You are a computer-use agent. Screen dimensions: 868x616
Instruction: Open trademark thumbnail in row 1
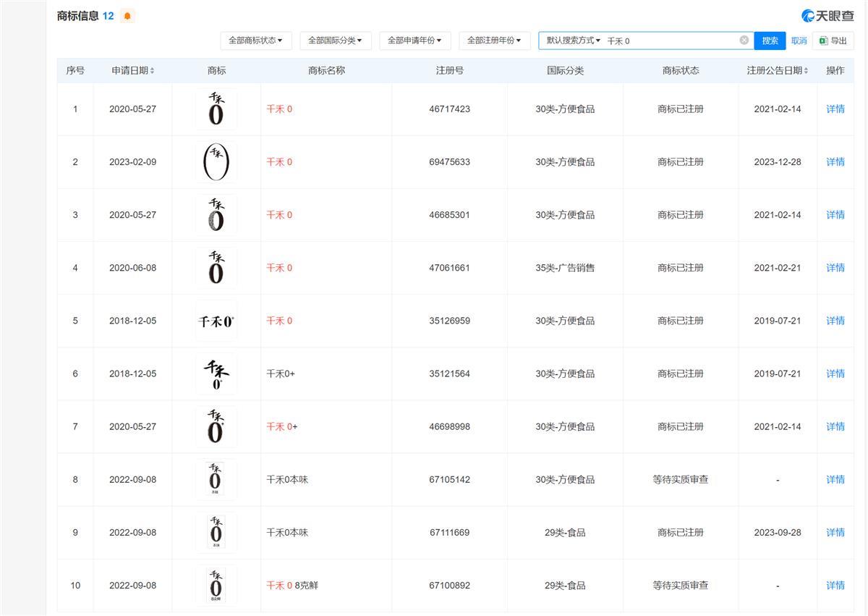[216, 109]
